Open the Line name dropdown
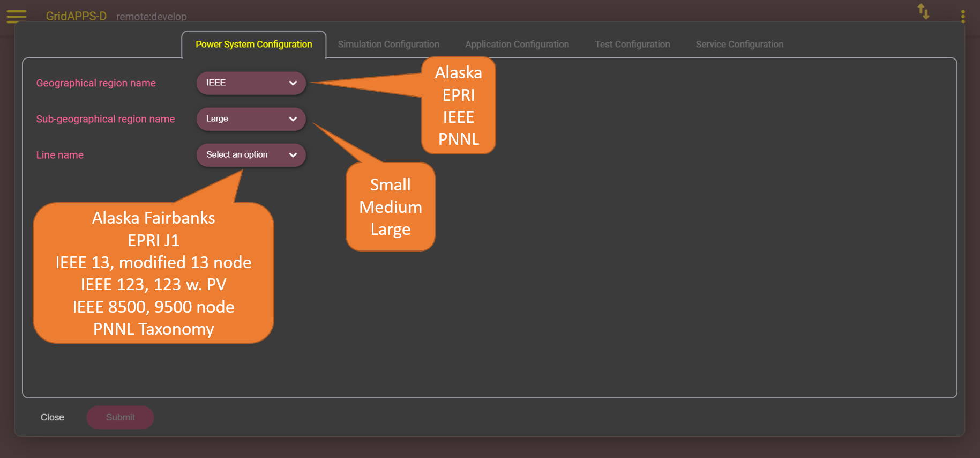This screenshot has height=458, width=980. 251,155
